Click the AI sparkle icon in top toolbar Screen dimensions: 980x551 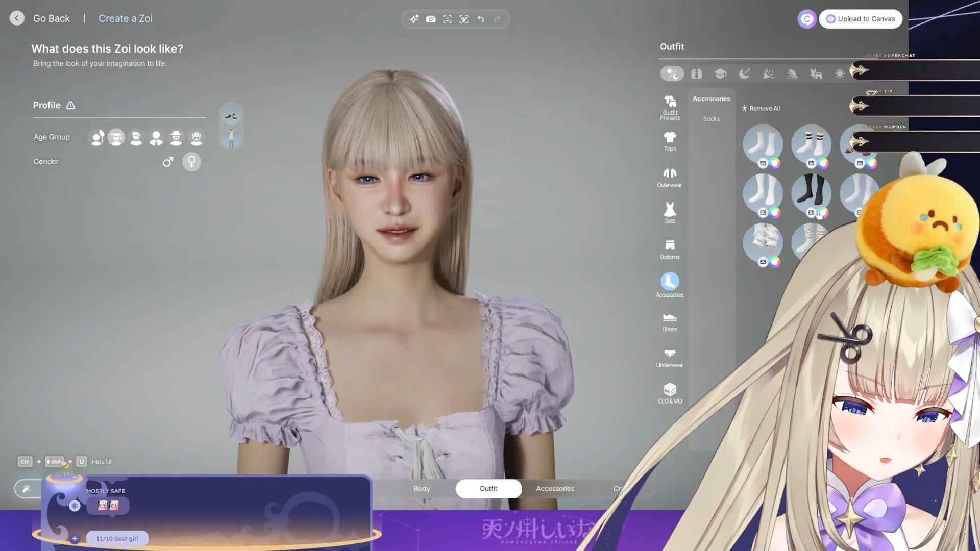pos(414,19)
